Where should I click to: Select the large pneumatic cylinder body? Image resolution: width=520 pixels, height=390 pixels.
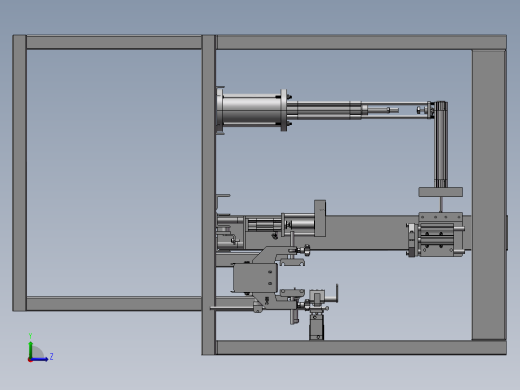251,110
